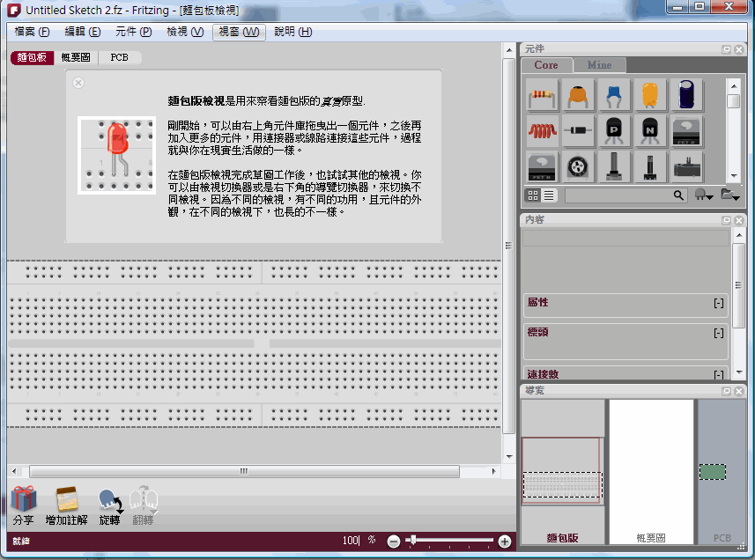Open PCB thumbnail in navigator

(x=721, y=471)
